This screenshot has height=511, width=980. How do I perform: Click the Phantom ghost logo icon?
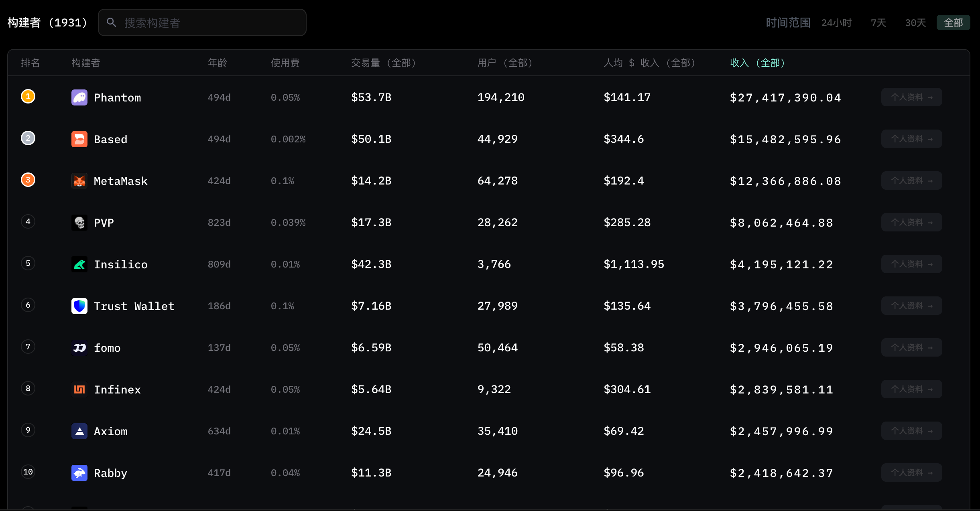click(x=79, y=97)
